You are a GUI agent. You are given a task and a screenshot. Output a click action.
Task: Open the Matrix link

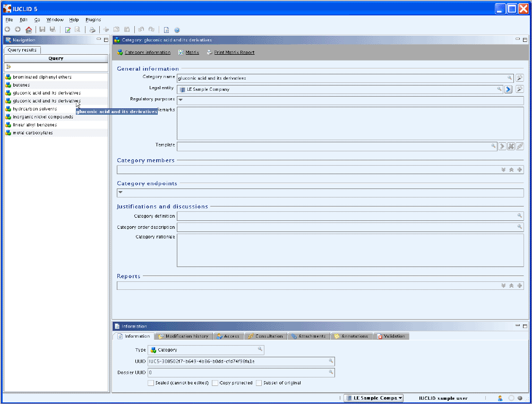192,52
